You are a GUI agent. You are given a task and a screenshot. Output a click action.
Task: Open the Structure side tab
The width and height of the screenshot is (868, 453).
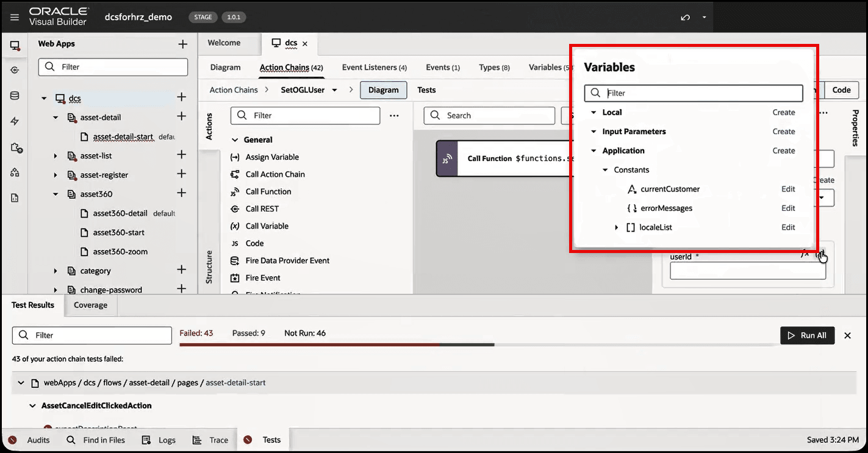[x=209, y=267]
